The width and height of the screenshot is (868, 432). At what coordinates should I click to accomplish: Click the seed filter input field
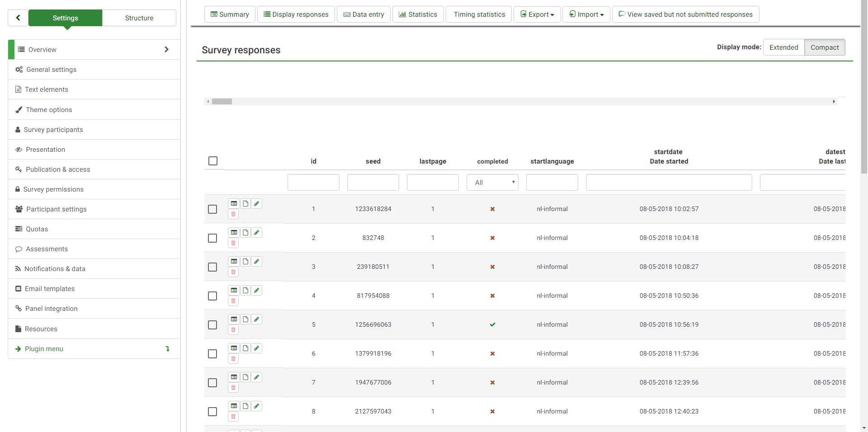click(x=373, y=183)
